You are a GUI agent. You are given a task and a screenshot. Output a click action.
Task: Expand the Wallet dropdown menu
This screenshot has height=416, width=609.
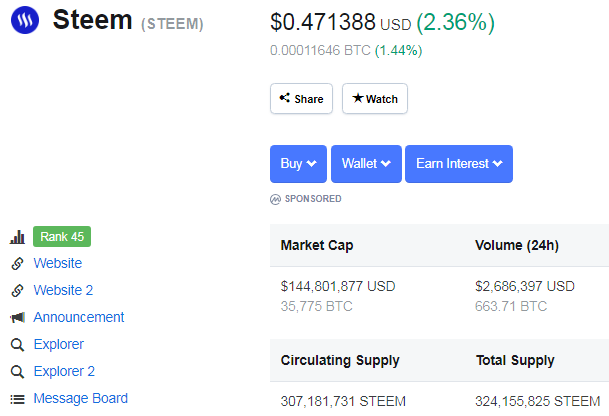pyautogui.click(x=366, y=164)
